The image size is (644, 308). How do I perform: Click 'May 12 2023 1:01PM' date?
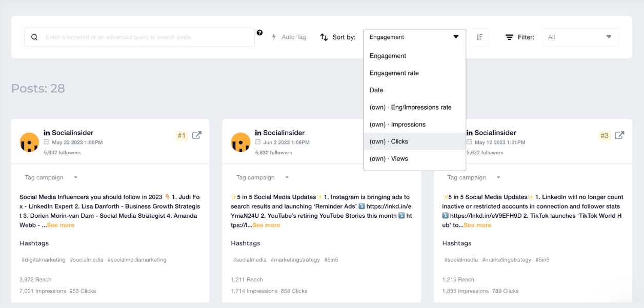click(x=500, y=142)
